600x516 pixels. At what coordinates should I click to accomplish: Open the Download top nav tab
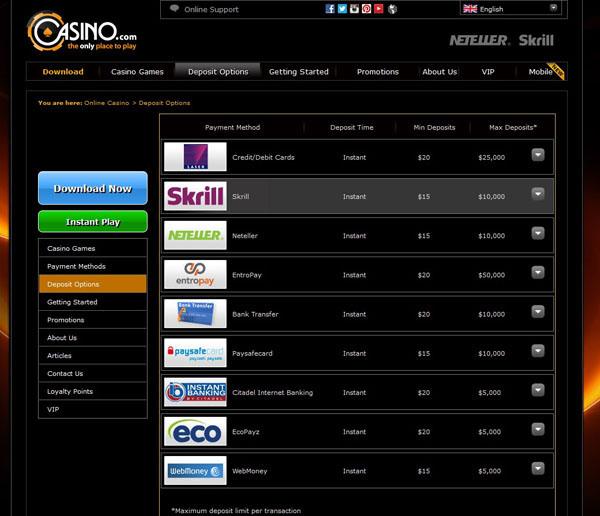[63, 72]
